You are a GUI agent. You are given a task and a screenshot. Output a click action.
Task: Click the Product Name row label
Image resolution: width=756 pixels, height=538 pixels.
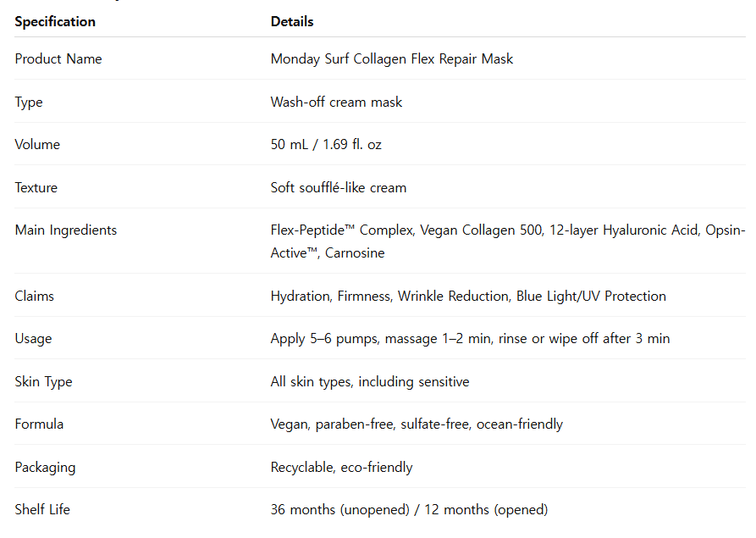coord(58,59)
